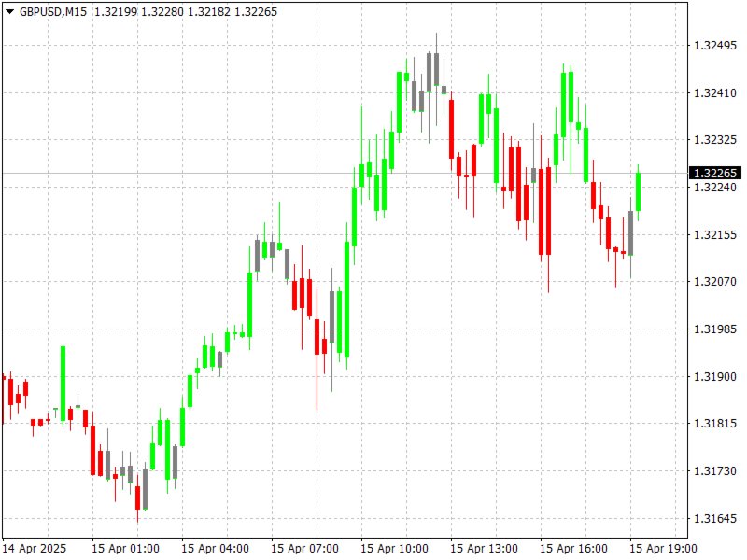This screenshot has width=747, height=560.
Task: Click the 15 Apr 16:00 time label
Action: [x=573, y=549]
